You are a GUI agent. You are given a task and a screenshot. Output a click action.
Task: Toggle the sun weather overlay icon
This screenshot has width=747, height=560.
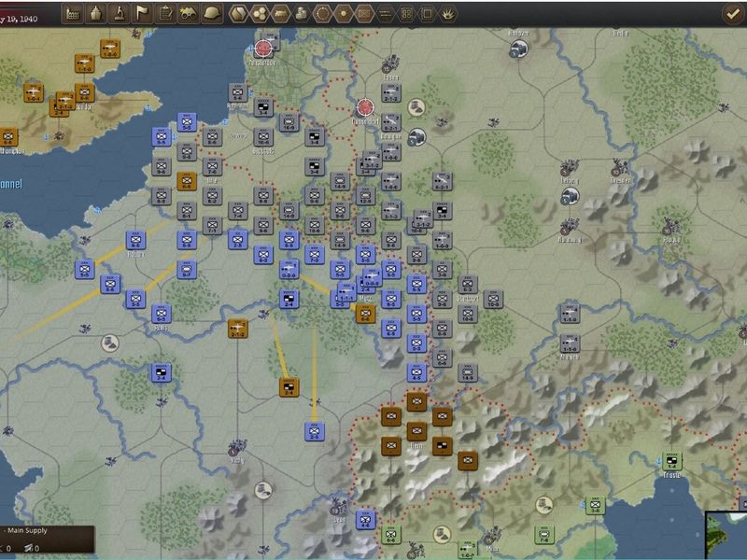pos(343,14)
